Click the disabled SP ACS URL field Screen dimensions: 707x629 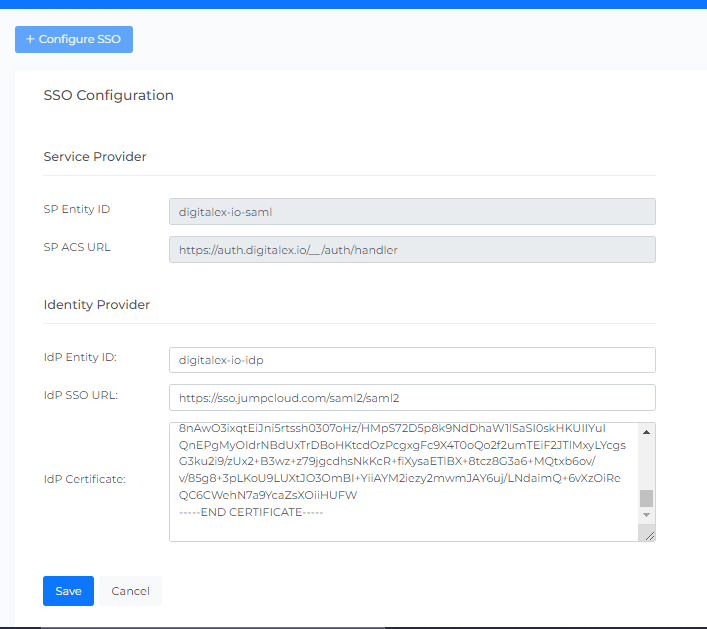(412, 249)
